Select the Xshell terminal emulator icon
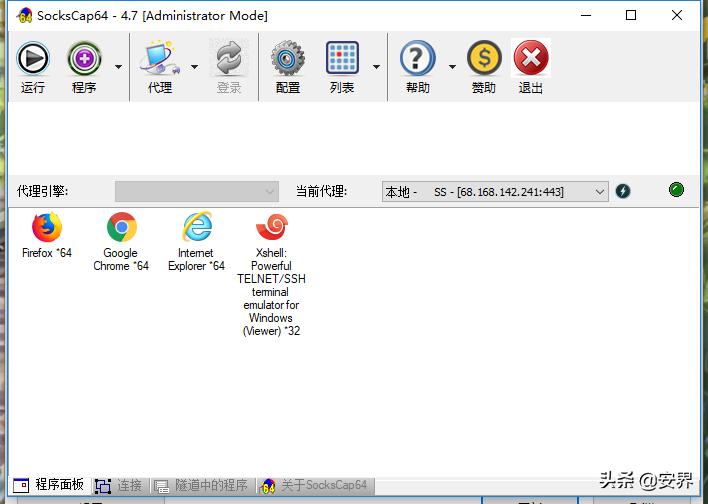Image resolution: width=708 pixels, height=504 pixels. click(x=271, y=227)
